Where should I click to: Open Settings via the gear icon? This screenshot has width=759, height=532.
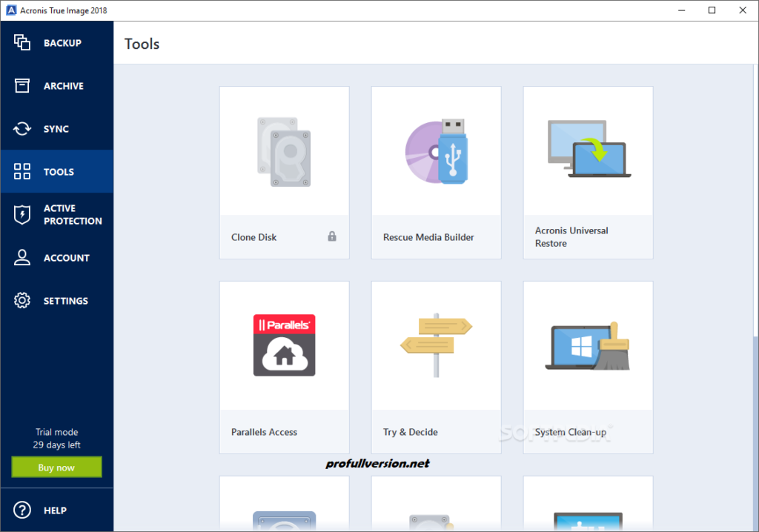pyautogui.click(x=23, y=300)
